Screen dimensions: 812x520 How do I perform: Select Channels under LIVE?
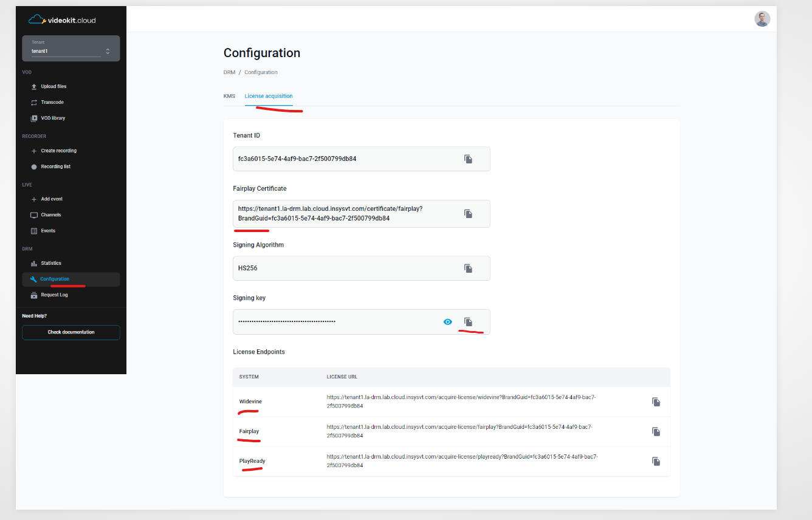click(50, 215)
